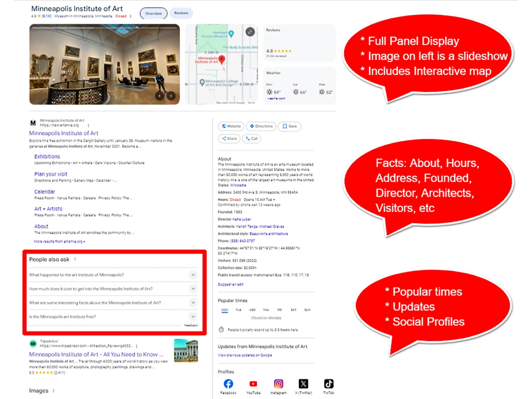This screenshot has width=532, height=399.
Task: Open the About sitelink
Action: point(41,226)
